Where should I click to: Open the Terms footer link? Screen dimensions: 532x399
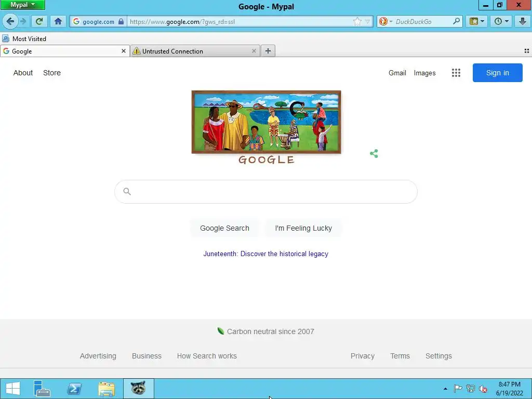click(400, 356)
